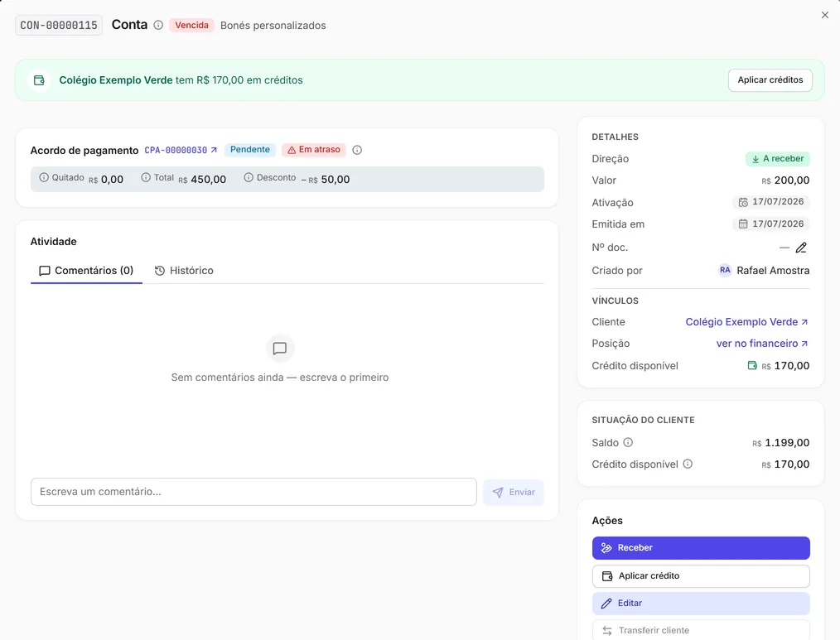840x640 pixels.
Task: Click the info icon beside Quitado
Action: [44, 177]
